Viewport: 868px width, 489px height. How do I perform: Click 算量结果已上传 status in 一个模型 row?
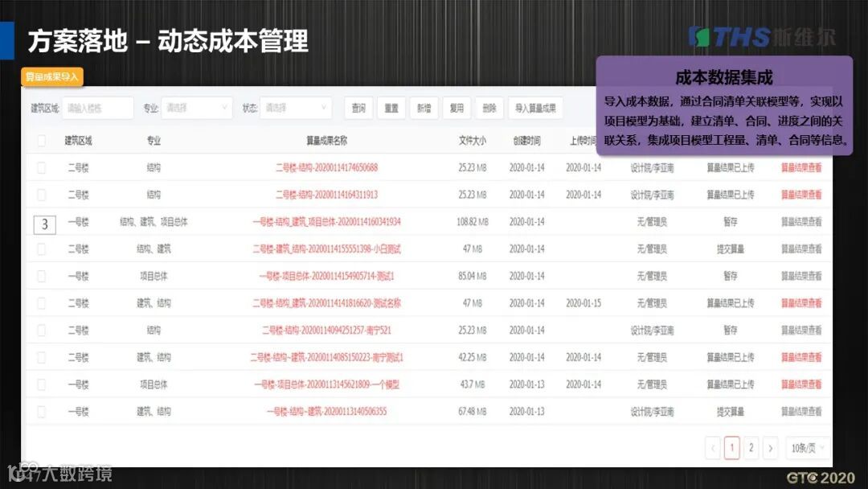[x=730, y=384]
